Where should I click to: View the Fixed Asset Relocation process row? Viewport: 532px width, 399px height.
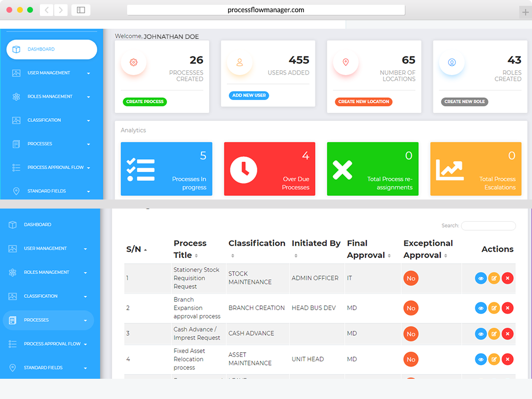(x=481, y=360)
